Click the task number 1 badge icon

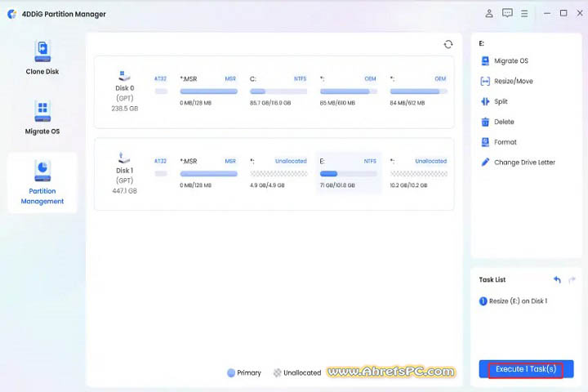pos(483,301)
